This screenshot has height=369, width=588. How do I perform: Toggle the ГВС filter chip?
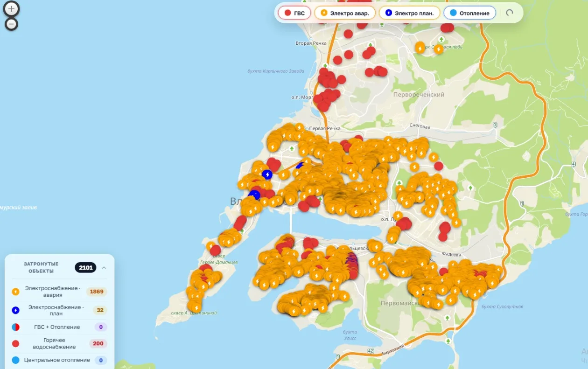pyautogui.click(x=294, y=13)
